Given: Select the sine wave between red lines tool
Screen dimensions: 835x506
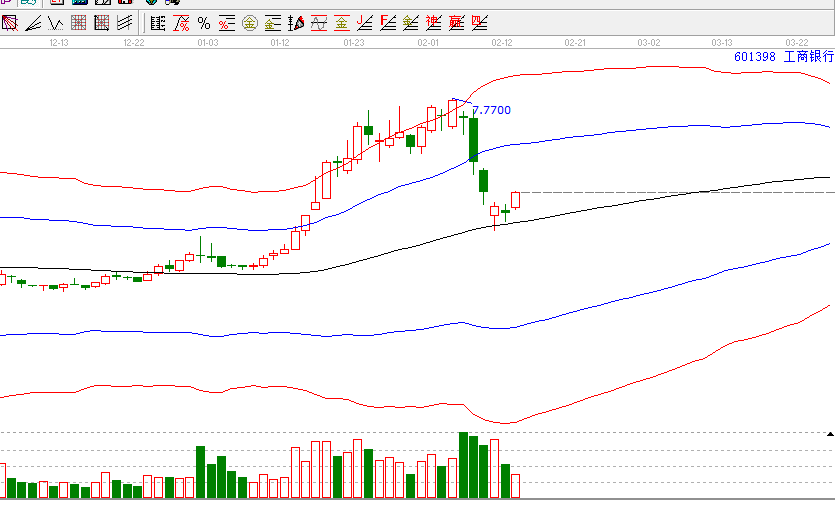Looking at the screenshot, I should click(318, 23).
